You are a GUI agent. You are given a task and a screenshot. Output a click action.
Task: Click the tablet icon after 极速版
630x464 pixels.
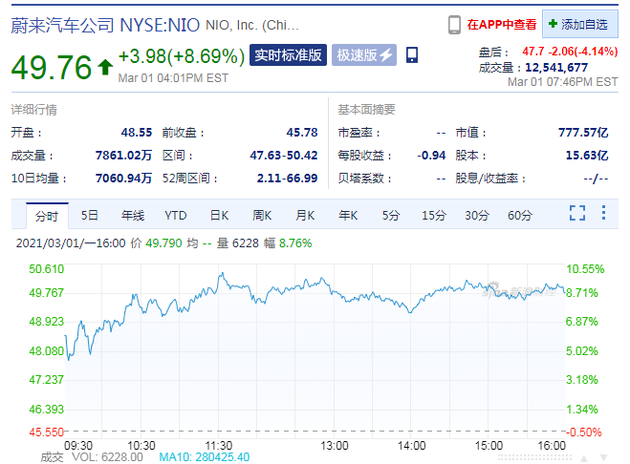pos(412,55)
